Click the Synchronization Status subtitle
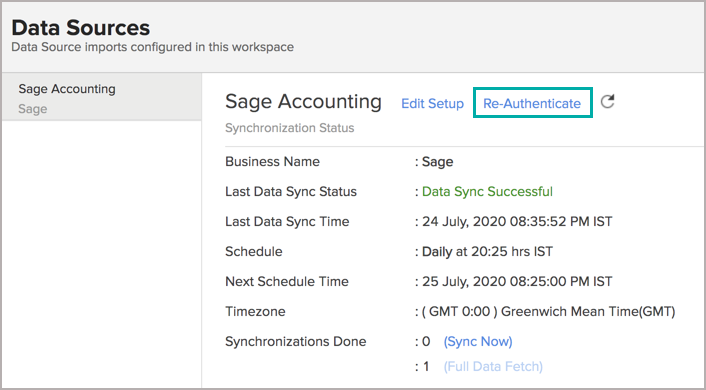Screen dimensions: 706x390 290,128
